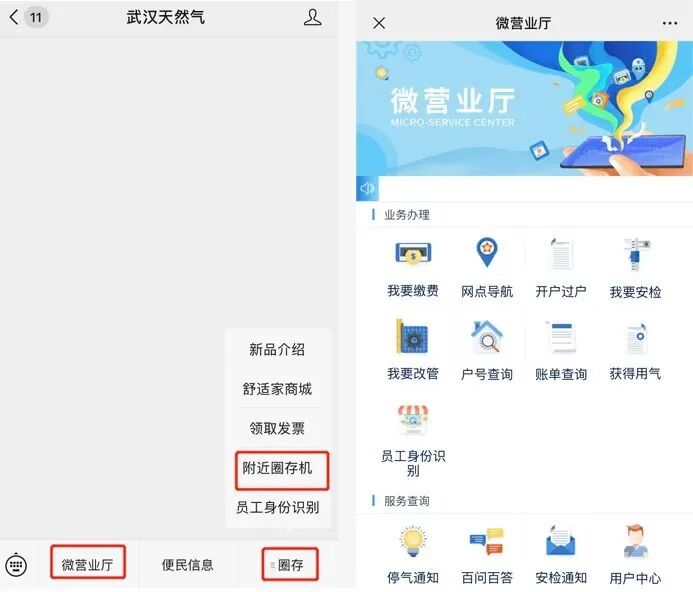Tap the 网点导航 location pin icon
Viewport: 693px width, 592px height.
[x=487, y=252]
